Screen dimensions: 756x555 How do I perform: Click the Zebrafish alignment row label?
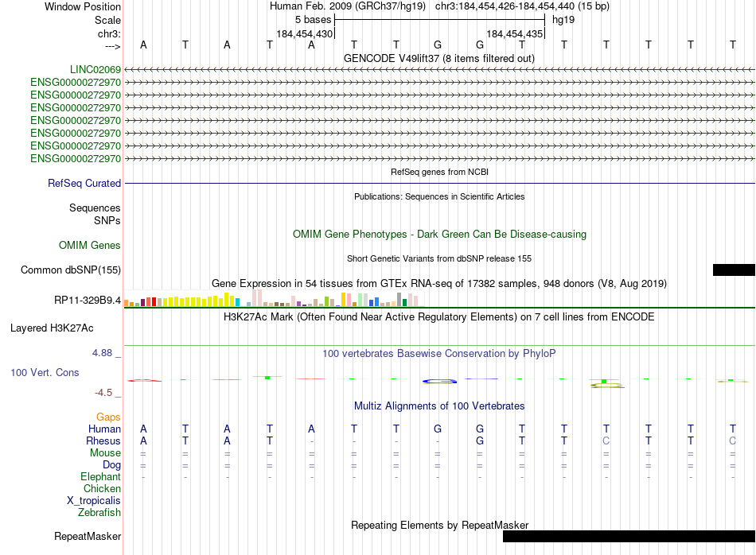coord(99,513)
